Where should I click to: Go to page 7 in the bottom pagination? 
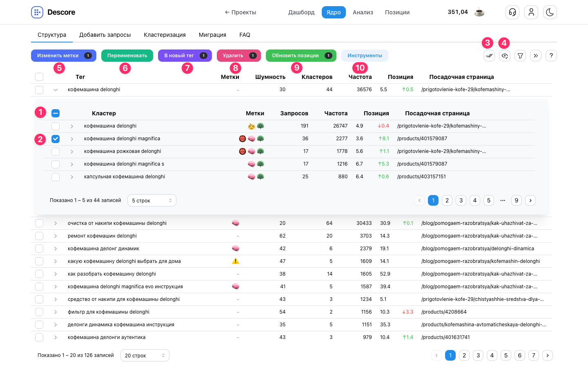(x=534, y=355)
